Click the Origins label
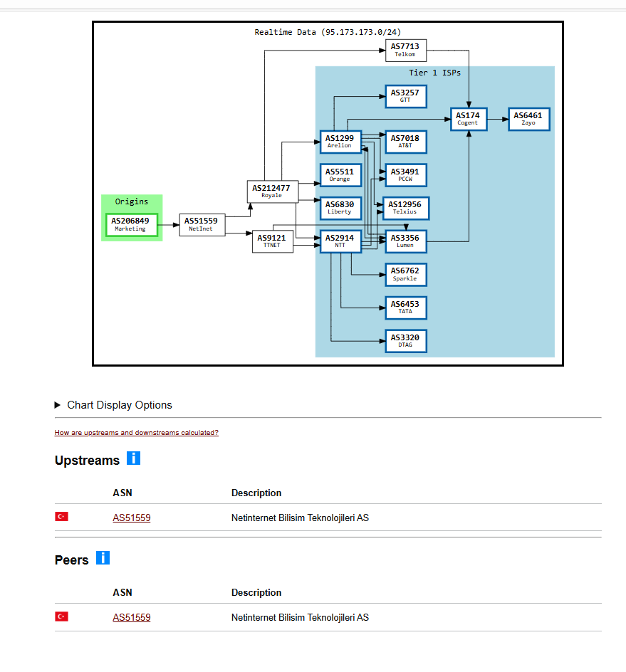The width and height of the screenshot is (626, 672). click(132, 201)
